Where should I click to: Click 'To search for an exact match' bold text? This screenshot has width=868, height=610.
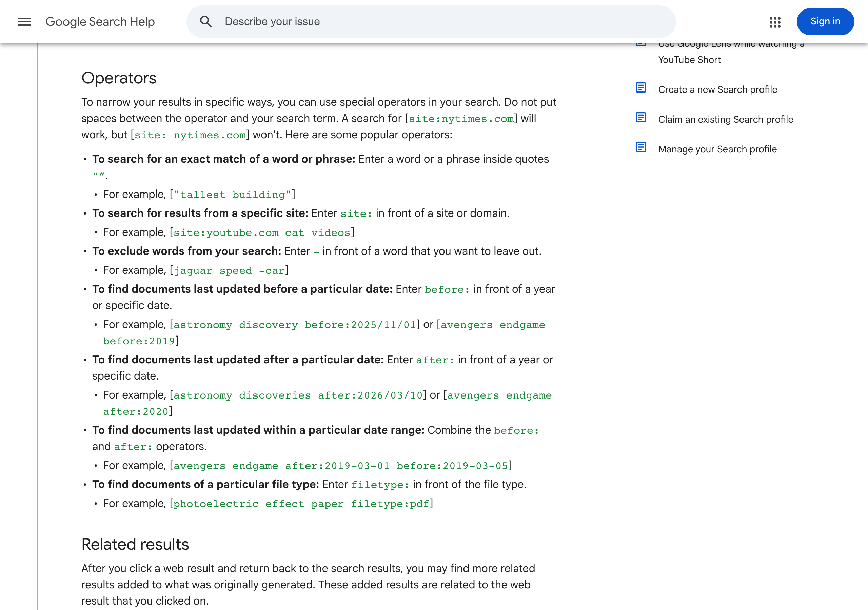point(224,159)
